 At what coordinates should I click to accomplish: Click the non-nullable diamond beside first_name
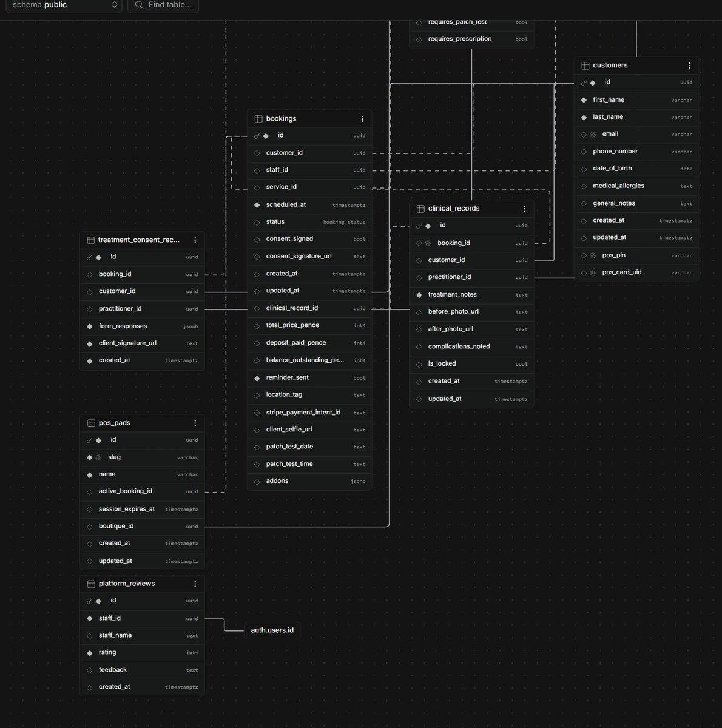pyautogui.click(x=584, y=100)
